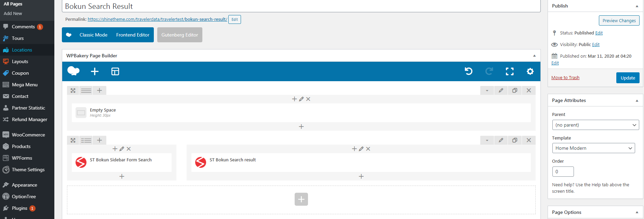This screenshot has width=644, height=219.
Task: Add column to the Bokun row
Action: [99, 140]
